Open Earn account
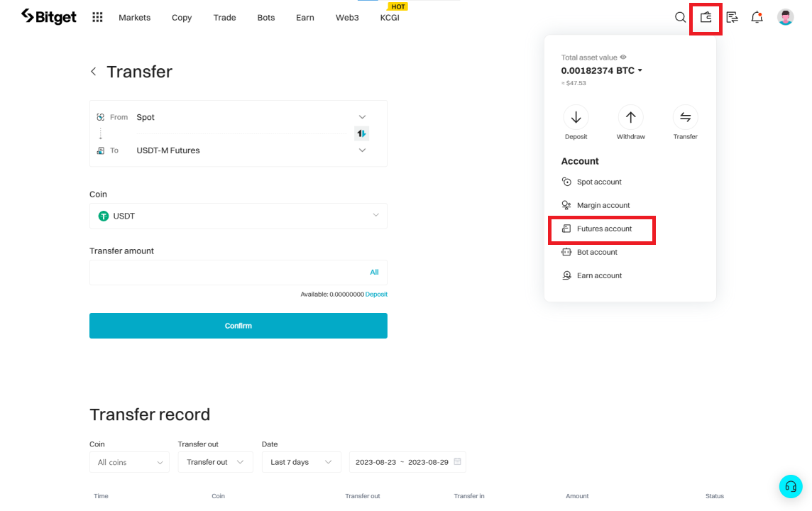The width and height of the screenshot is (812, 511). [x=591, y=275]
